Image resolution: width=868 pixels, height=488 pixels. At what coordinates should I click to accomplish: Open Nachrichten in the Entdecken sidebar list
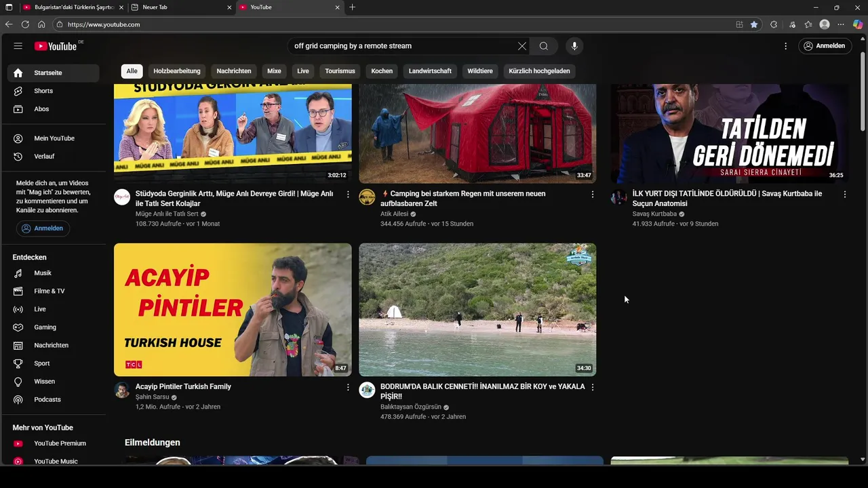[x=54, y=346]
